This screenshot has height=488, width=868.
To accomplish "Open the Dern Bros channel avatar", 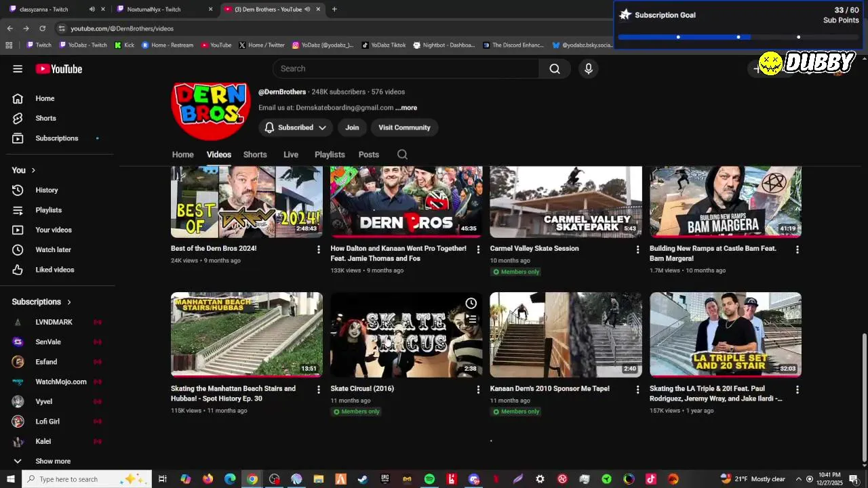I will (212, 112).
